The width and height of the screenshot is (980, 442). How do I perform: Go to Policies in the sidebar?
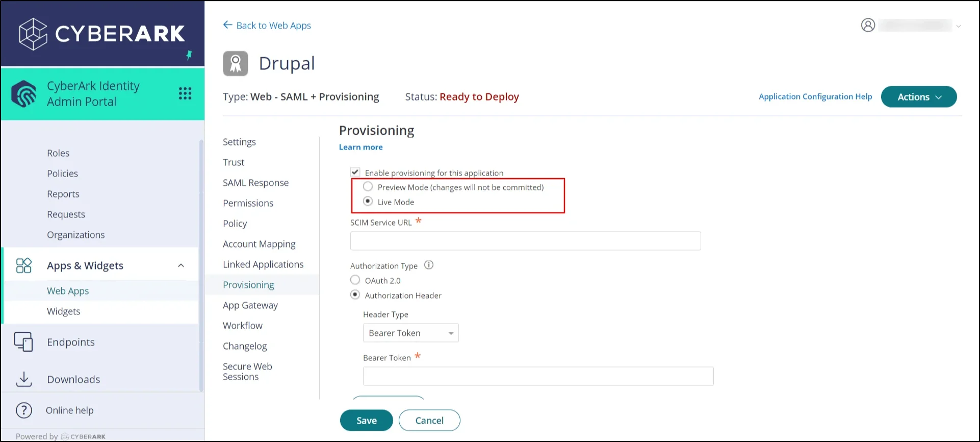62,174
